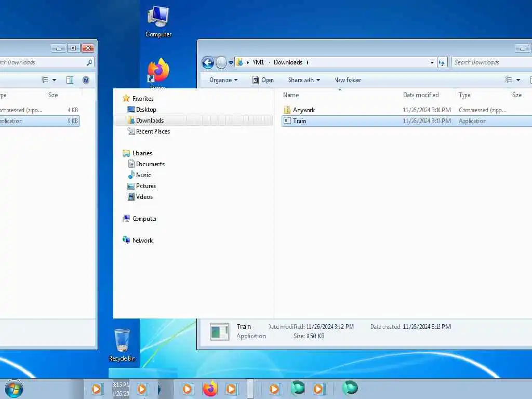Image resolution: width=532 pixels, height=399 pixels.
Task: Click Date created value in details pane
Action: click(427, 327)
